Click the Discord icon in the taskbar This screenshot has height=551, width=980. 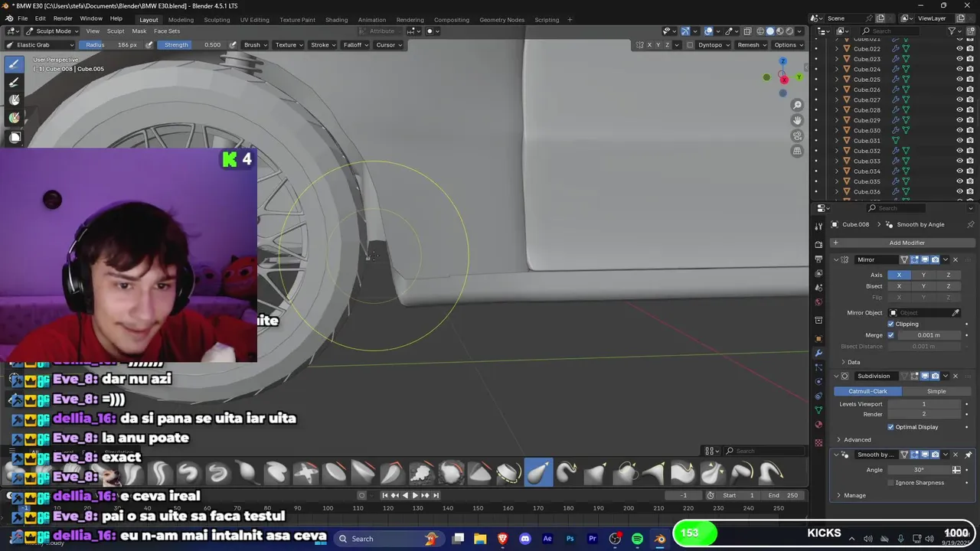tap(525, 539)
